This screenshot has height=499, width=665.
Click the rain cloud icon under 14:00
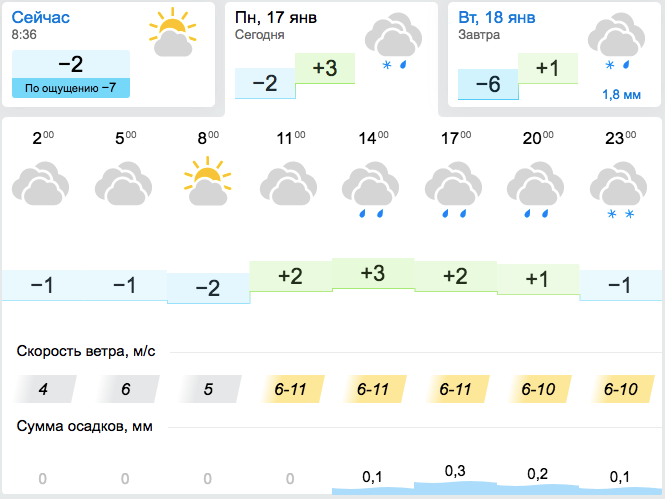(373, 189)
